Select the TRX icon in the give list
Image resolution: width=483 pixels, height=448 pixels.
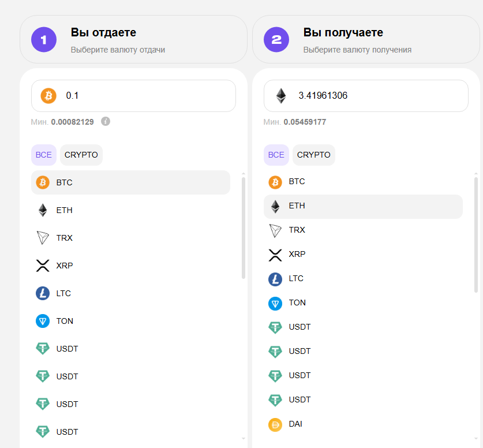tap(43, 238)
